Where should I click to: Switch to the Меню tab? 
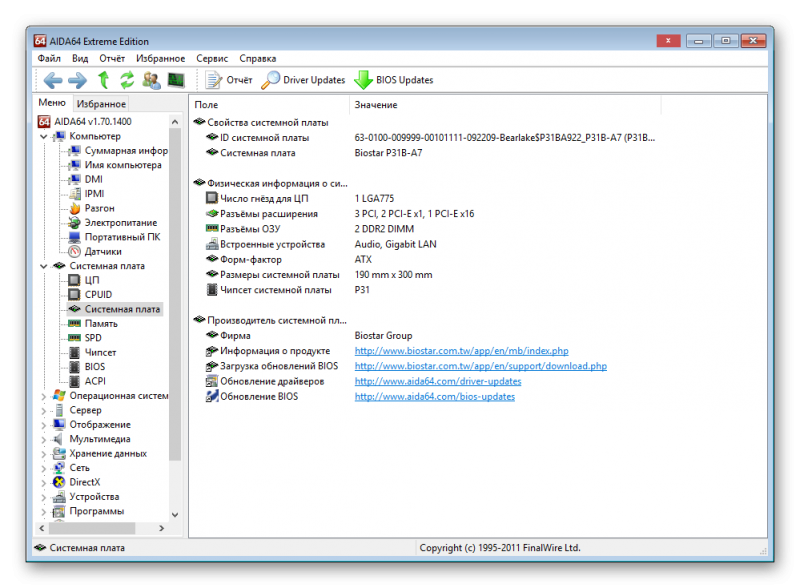[x=52, y=103]
